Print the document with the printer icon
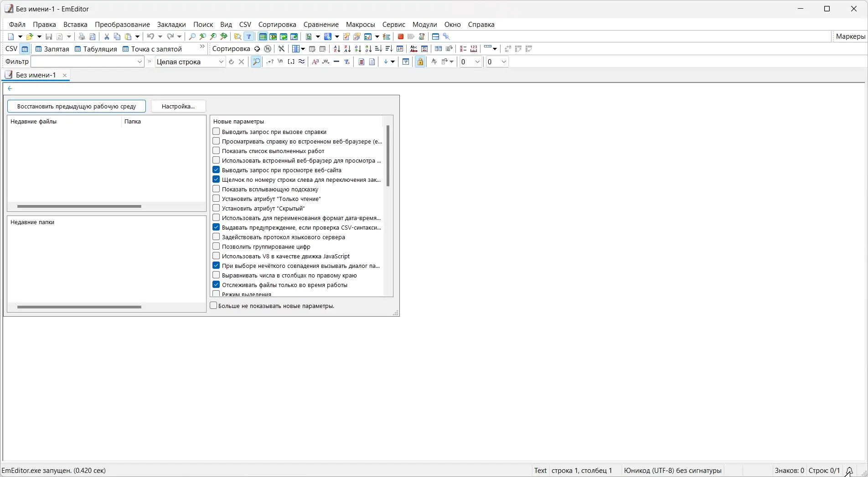 (82, 36)
